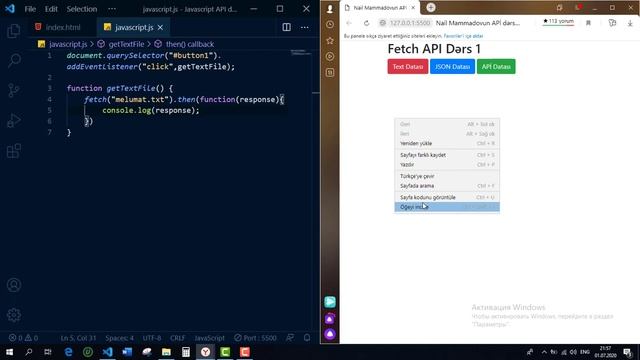Open File Explorer from taskbar

(166, 352)
